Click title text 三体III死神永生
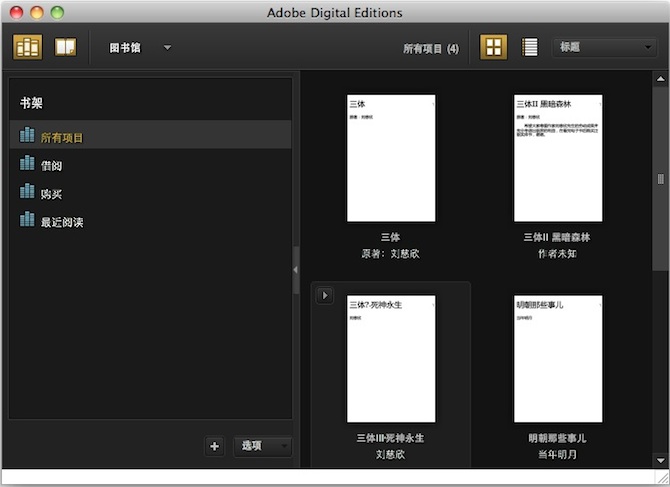The width and height of the screenshot is (670, 487). tap(391, 438)
